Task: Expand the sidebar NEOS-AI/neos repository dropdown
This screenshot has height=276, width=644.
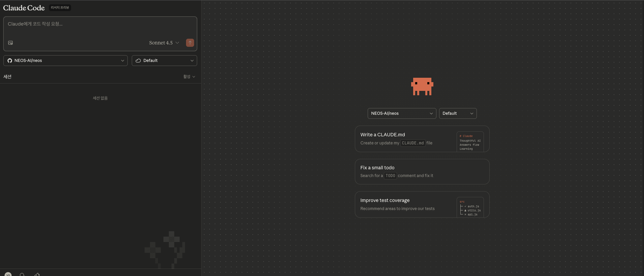Action: [66, 61]
